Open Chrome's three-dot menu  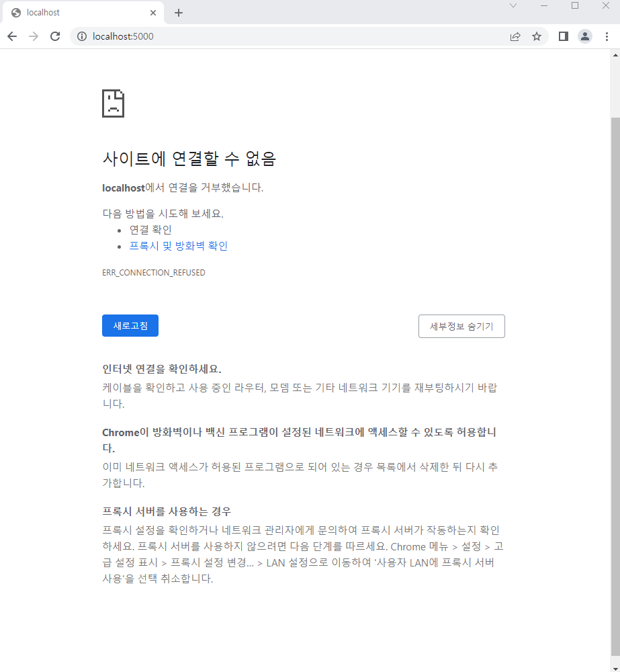coord(607,36)
